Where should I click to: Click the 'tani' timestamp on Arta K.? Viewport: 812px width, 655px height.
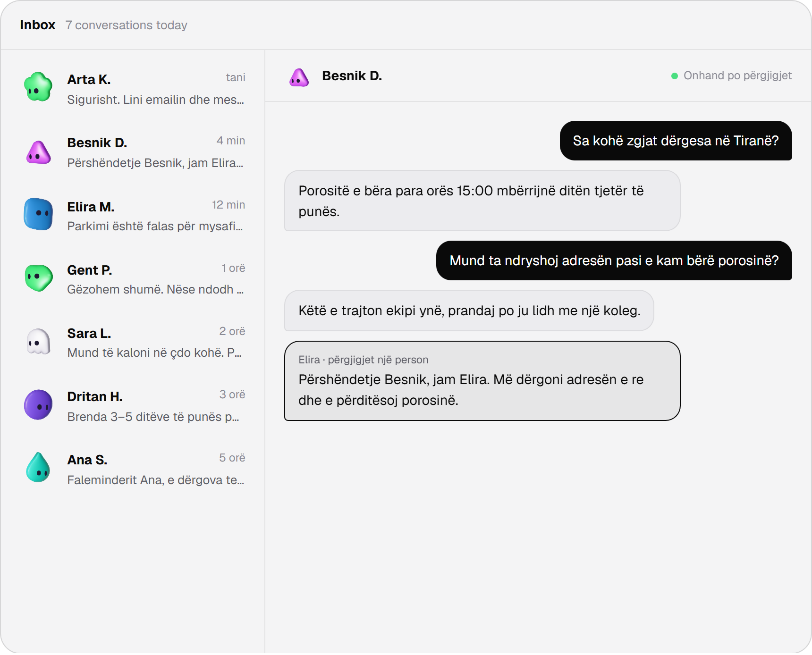click(x=236, y=77)
